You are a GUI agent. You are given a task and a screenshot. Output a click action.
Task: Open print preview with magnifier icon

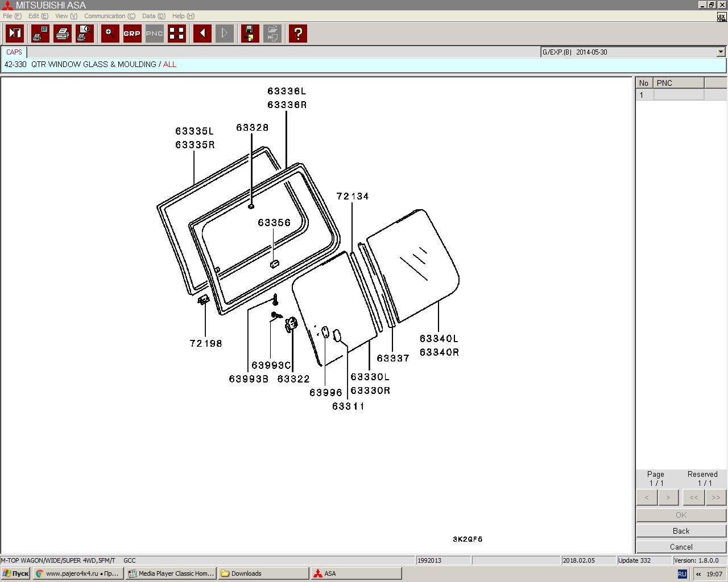(85, 34)
